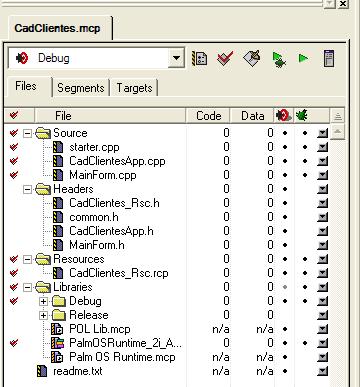The height and width of the screenshot is (387, 360).
Task: Sort by the Data column header
Action: [252, 116]
